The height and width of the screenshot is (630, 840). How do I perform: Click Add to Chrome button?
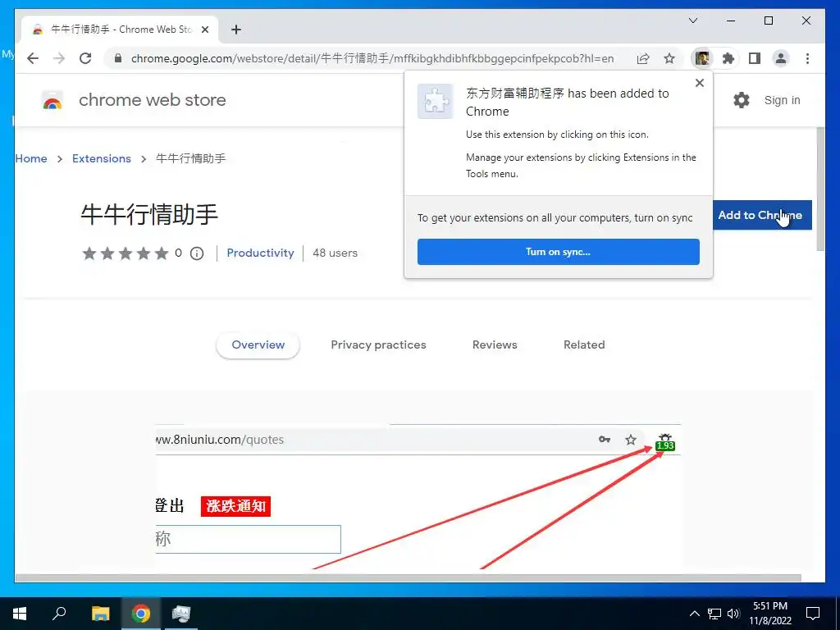[762, 215]
